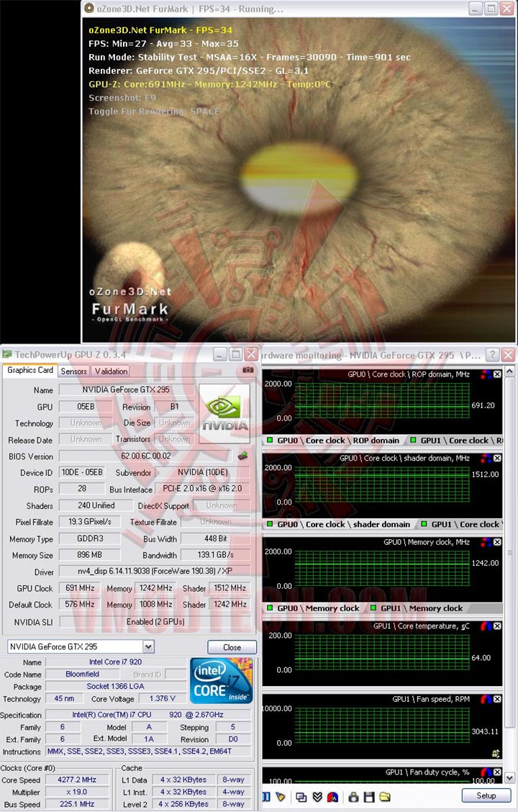Open the Sensors tab in GPU-Z
518x812 pixels.
73,371
